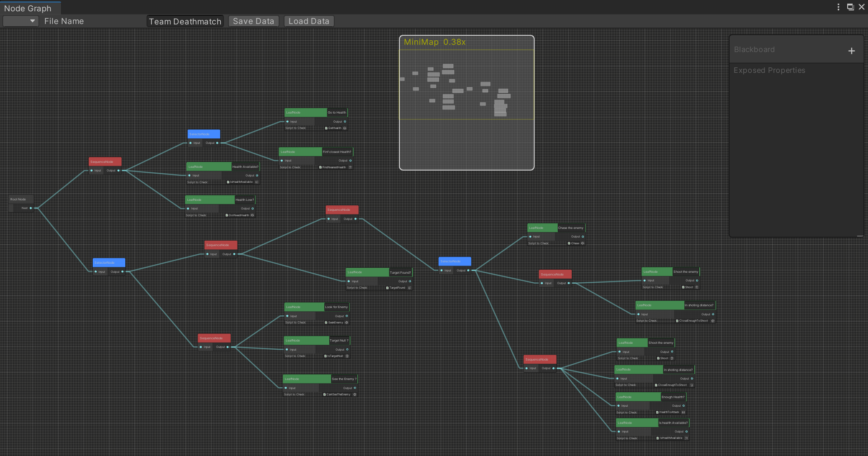Click the Load Data button
The height and width of the screenshot is (456, 868).
coord(309,21)
